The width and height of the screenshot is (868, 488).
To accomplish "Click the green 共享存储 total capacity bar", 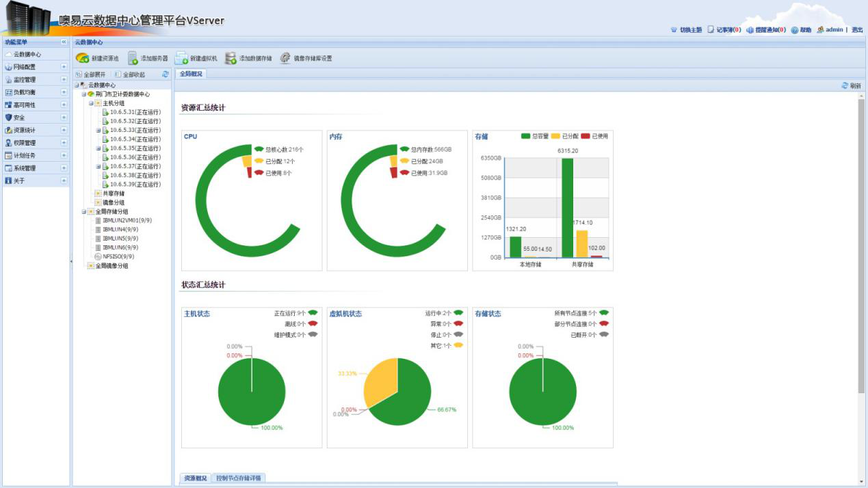I will [568, 208].
